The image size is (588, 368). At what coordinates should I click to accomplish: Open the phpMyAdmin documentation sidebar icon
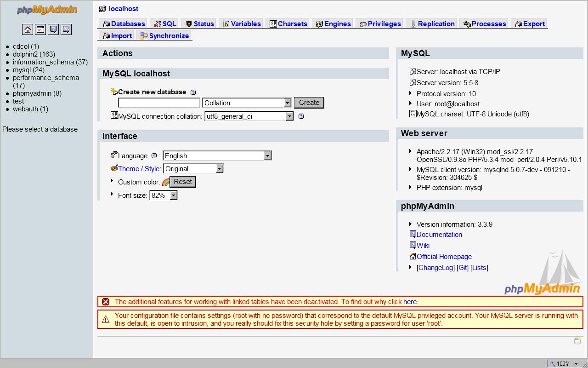[53, 29]
